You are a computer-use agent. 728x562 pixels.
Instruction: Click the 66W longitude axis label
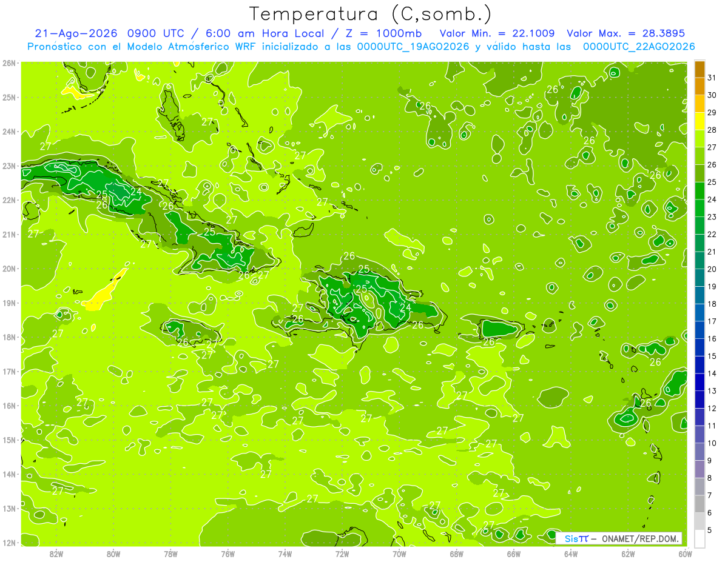pyautogui.click(x=514, y=554)
